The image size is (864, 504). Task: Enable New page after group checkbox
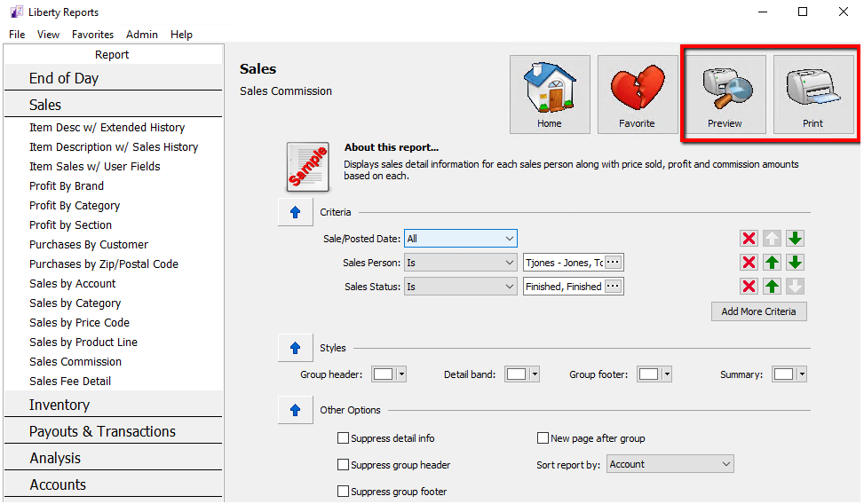click(543, 438)
